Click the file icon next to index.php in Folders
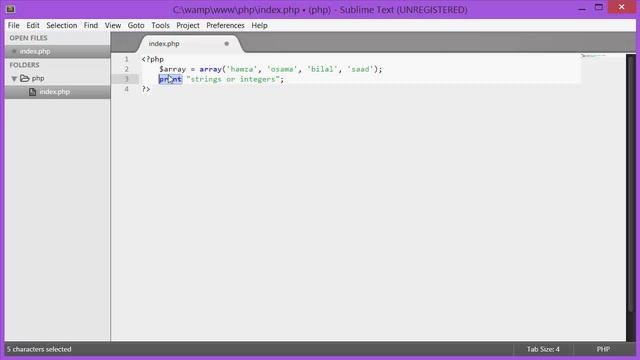 (x=32, y=92)
